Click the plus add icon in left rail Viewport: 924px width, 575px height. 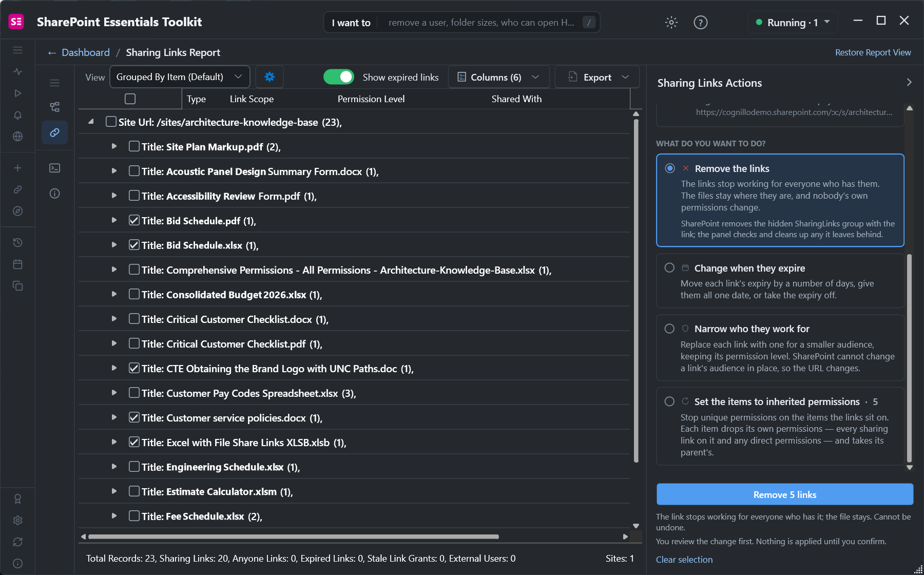click(x=17, y=168)
